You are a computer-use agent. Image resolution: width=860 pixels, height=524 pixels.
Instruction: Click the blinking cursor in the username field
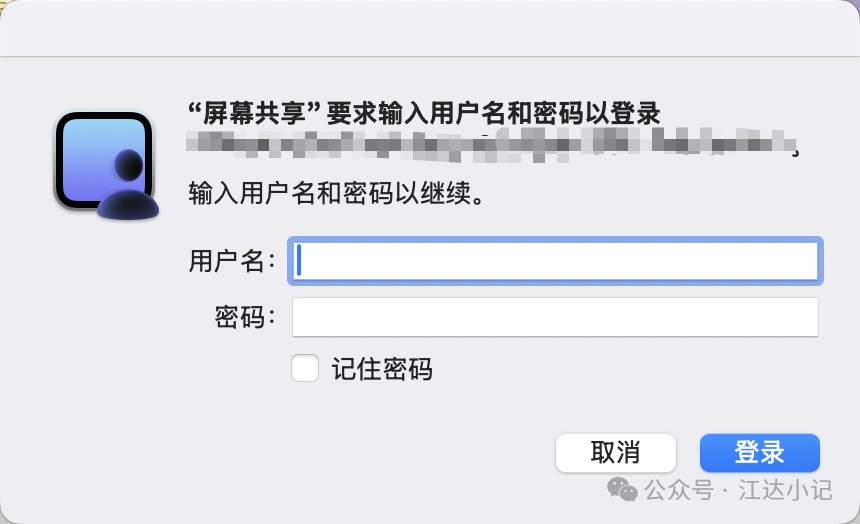coord(299,261)
